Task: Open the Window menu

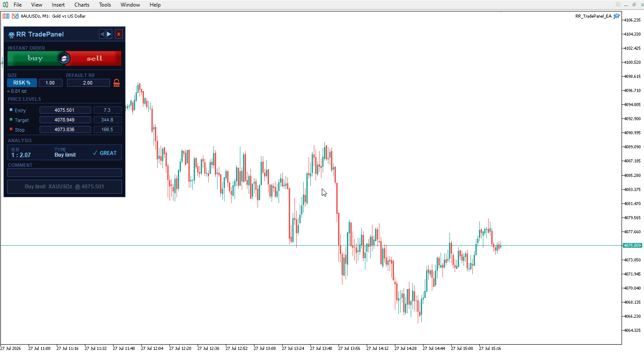Action: (x=130, y=5)
